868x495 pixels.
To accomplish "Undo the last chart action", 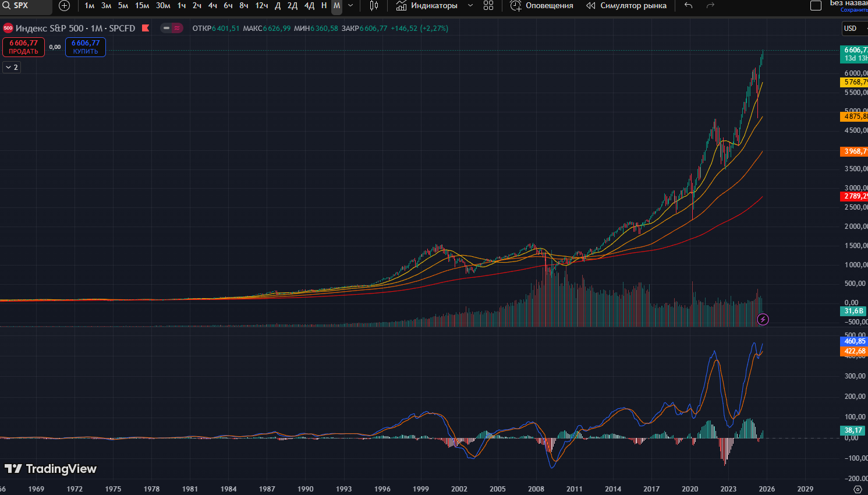I will [688, 6].
